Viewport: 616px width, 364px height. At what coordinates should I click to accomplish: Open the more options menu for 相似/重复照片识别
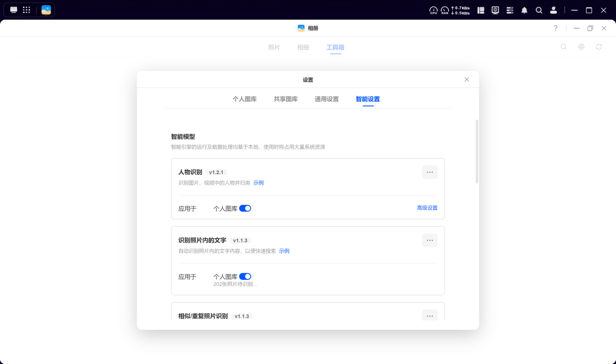pyautogui.click(x=430, y=315)
